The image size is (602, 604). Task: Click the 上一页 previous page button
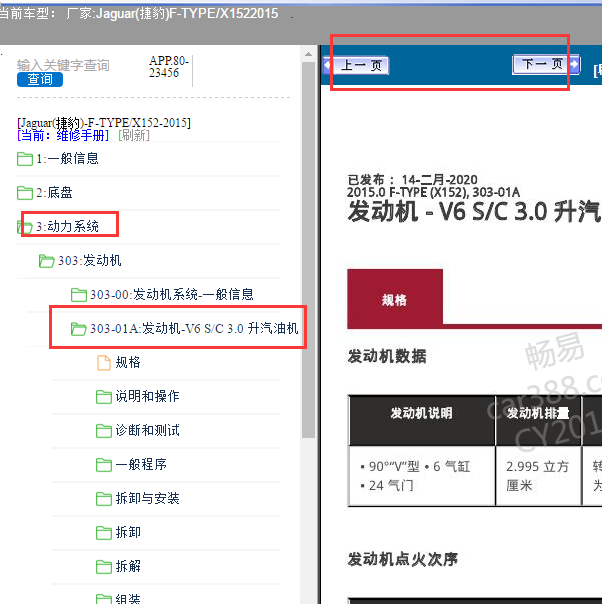[x=356, y=65]
